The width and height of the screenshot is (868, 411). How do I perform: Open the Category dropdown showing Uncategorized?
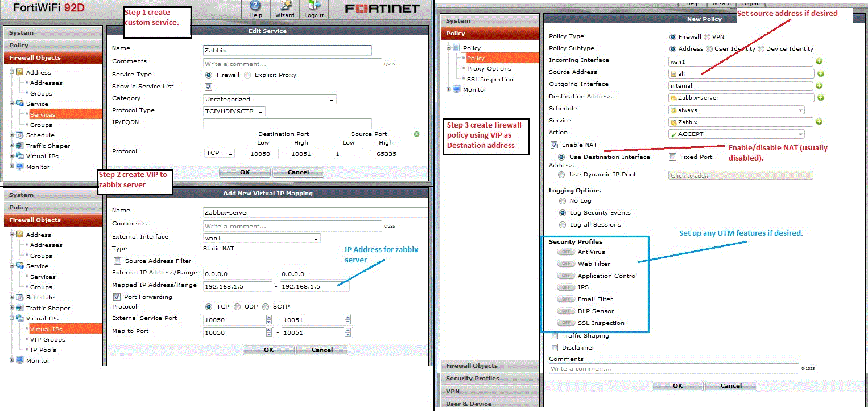270,100
